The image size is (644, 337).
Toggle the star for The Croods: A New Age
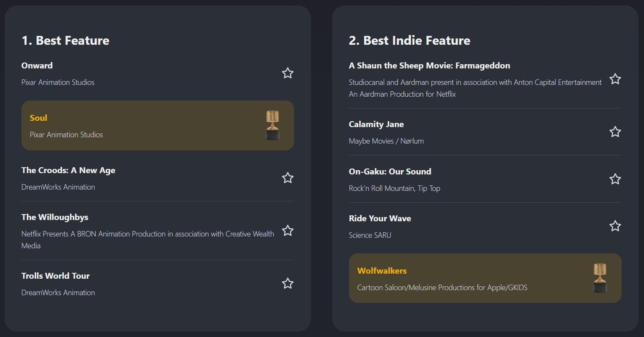(x=288, y=178)
